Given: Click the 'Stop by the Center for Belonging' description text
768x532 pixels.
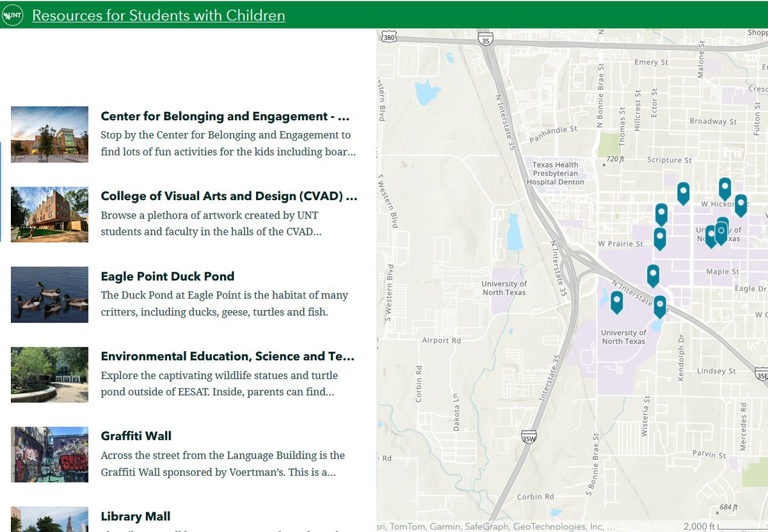Looking at the screenshot, I should tap(228, 143).
